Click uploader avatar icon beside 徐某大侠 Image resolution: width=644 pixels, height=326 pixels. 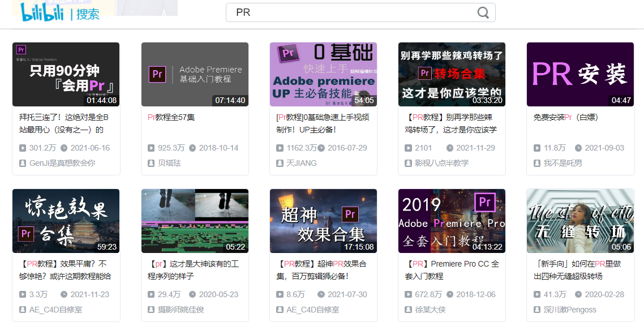(x=408, y=310)
